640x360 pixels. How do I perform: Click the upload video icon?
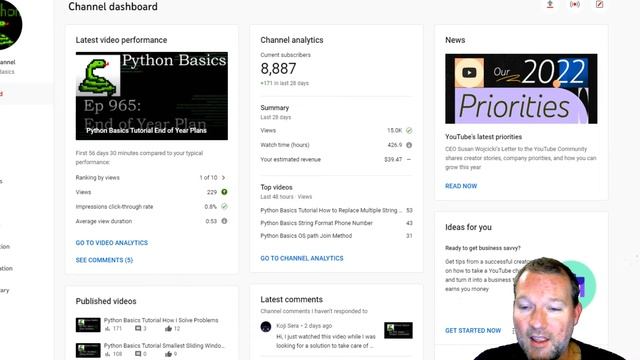(550, 4)
